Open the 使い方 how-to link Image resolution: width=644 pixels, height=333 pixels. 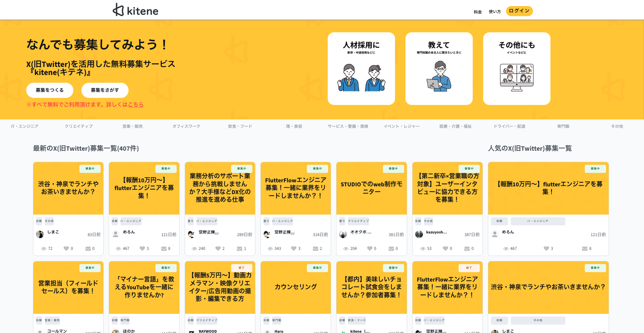click(495, 12)
